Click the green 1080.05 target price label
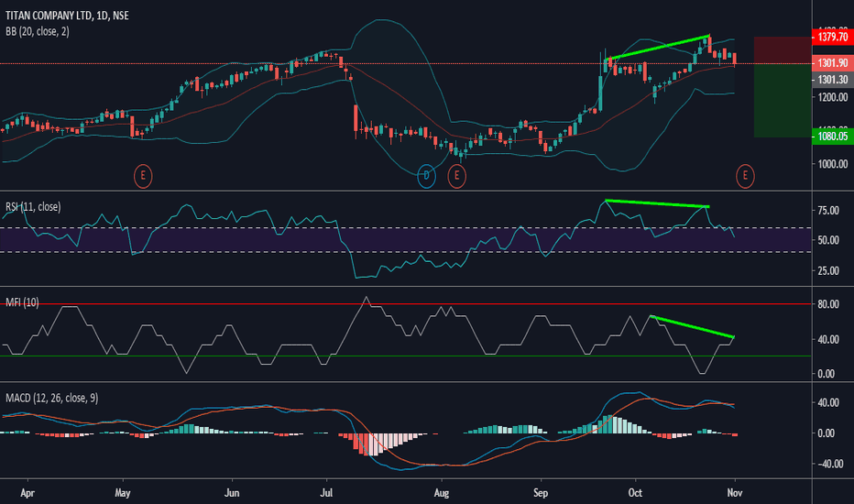The width and height of the screenshot is (854, 504). pos(832,137)
